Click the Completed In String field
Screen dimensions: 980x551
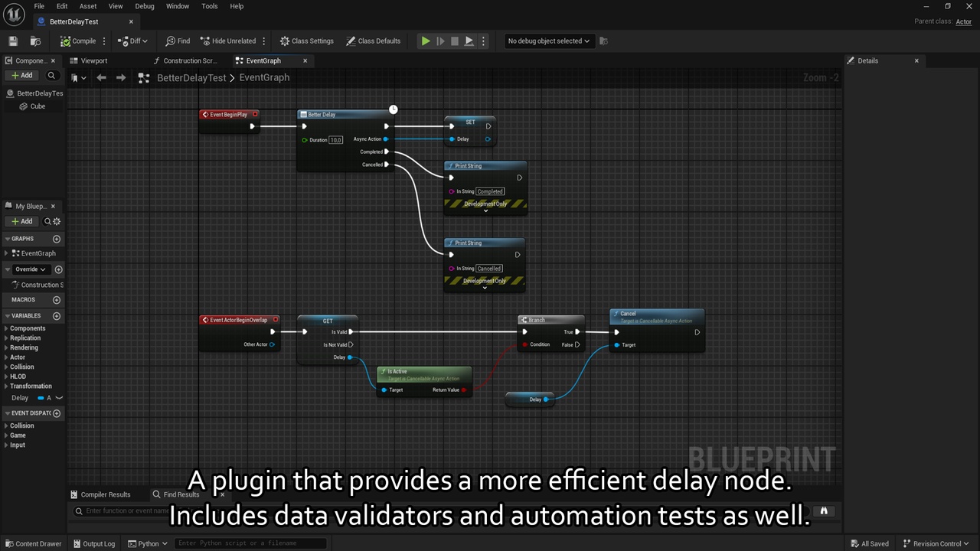(x=490, y=191)
